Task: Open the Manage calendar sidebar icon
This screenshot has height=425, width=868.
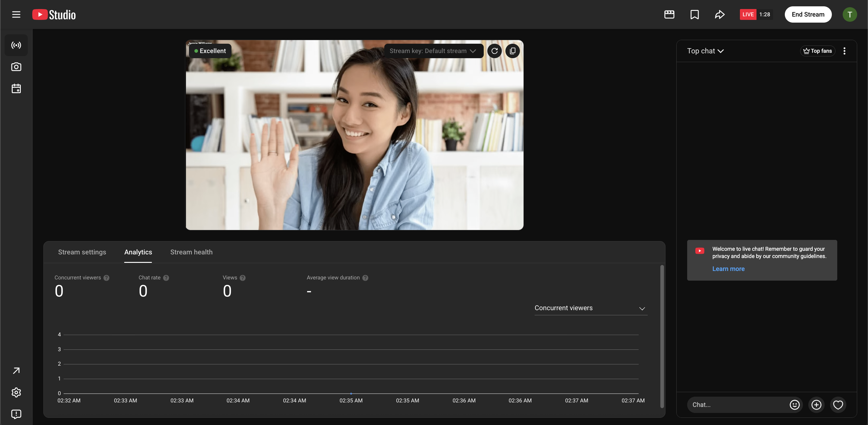Action: (x=16, y=89)
